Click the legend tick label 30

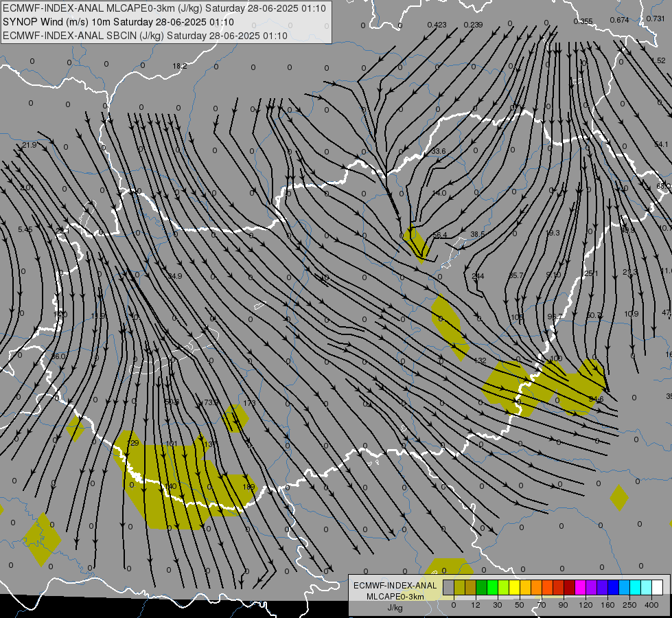[497, 605]
